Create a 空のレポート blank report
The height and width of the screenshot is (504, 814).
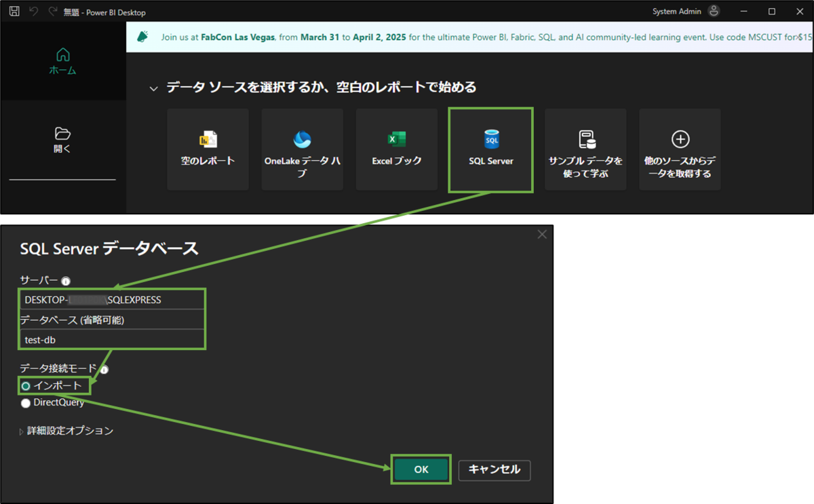point(208,149)
